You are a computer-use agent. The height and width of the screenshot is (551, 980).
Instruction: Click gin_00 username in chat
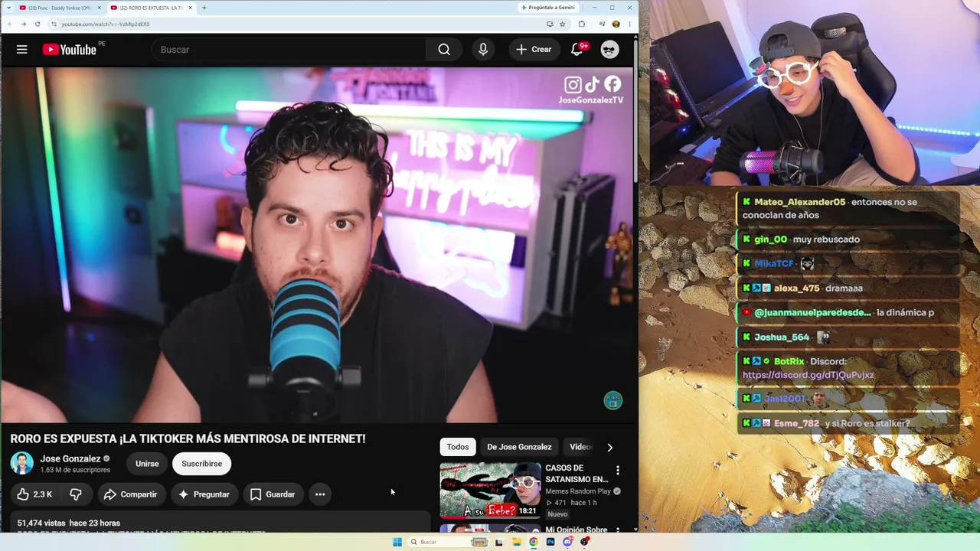click(x=770, y=240)
